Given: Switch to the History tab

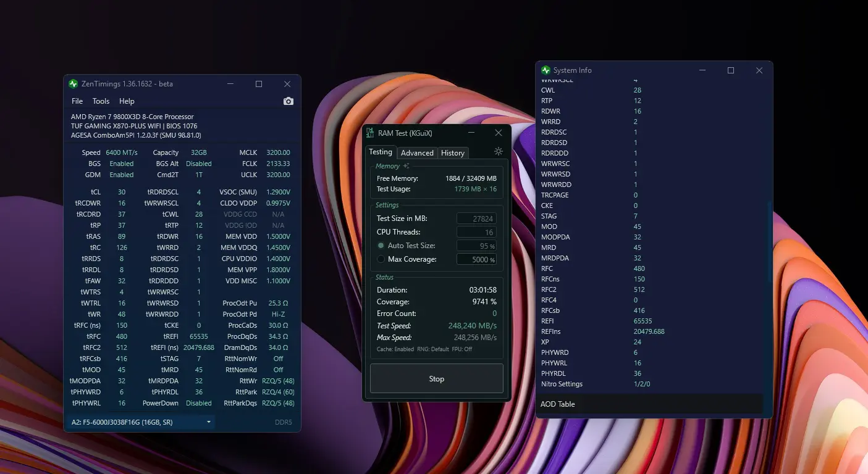Looking at the screenshot, I should click(453, 153).
